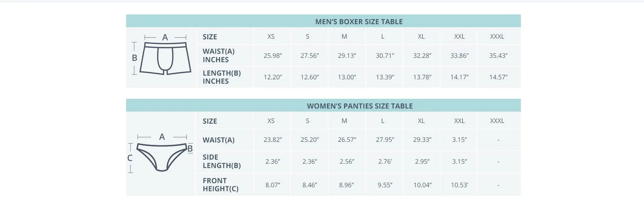Image resolution: width=644 pixels, height=204 pixels.
Task: Select the 10.04" front height value
Action: tap(422, 185)
